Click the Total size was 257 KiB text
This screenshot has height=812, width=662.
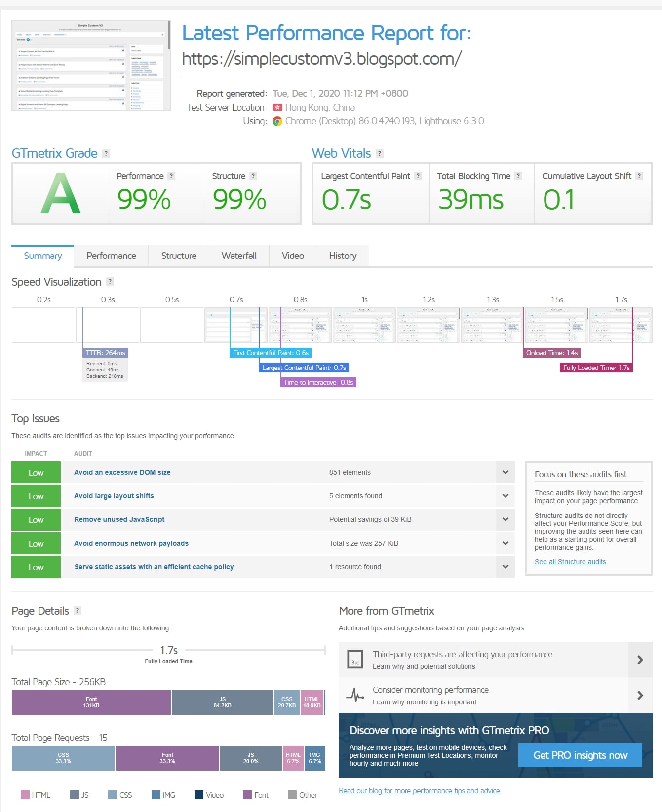pyautogui.click(x=364, y=543)
